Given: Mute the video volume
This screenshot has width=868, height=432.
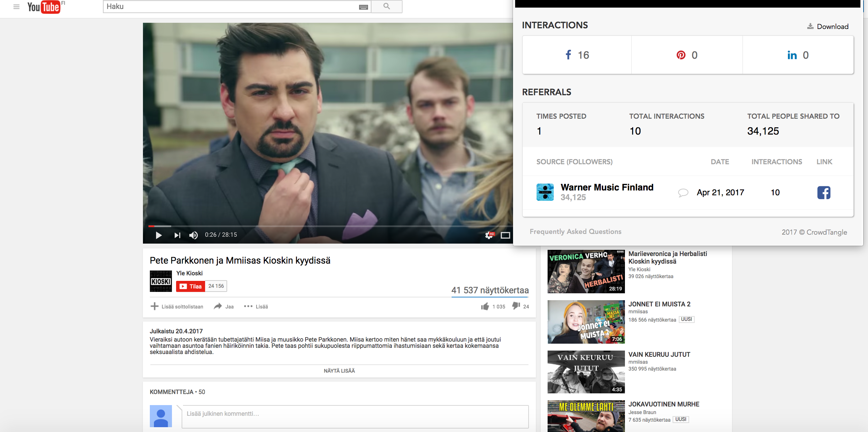Looking at the screenshot, I should pyautogui.click(x=193, y=235).
